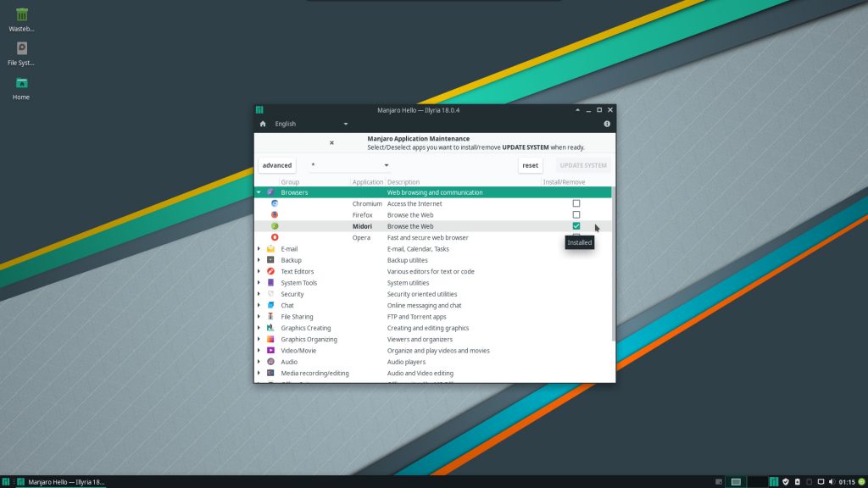The height and width of the screenshot is (488, 868).
Task: Click the Graphics Creating group icon
Action: [x=270, y=328]
